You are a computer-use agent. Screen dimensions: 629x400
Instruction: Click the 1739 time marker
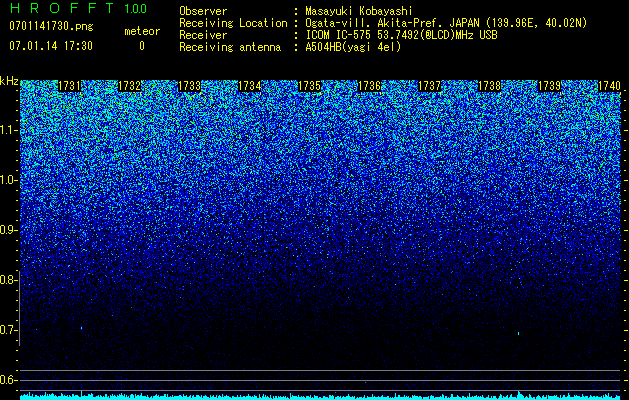(x=550, y=86)
